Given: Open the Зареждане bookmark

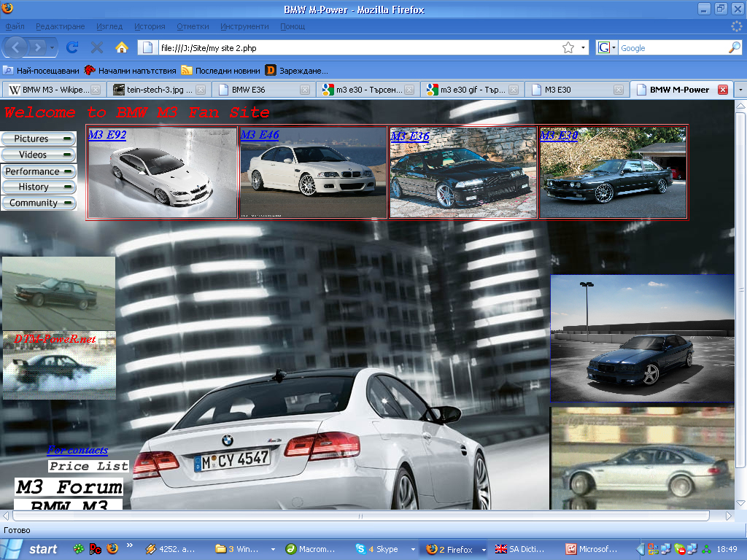Looking at the screenshot, I should (297, 71).
